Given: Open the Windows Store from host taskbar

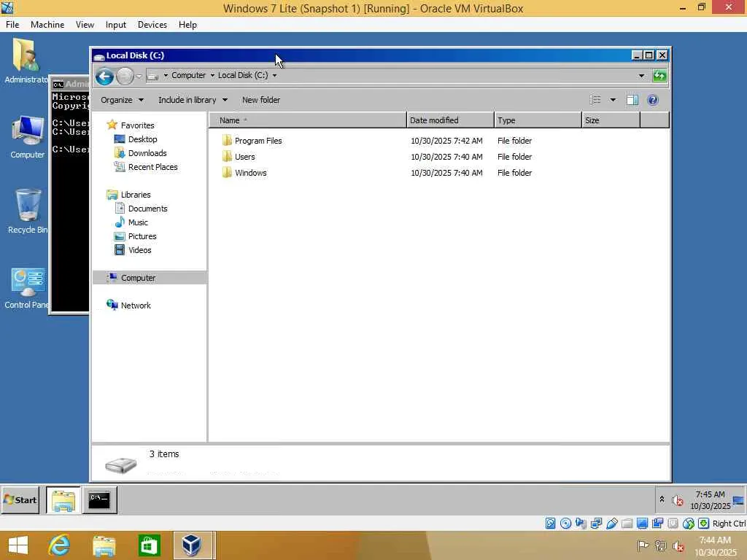Looking at the screenshot, I should tap(149, 545).
